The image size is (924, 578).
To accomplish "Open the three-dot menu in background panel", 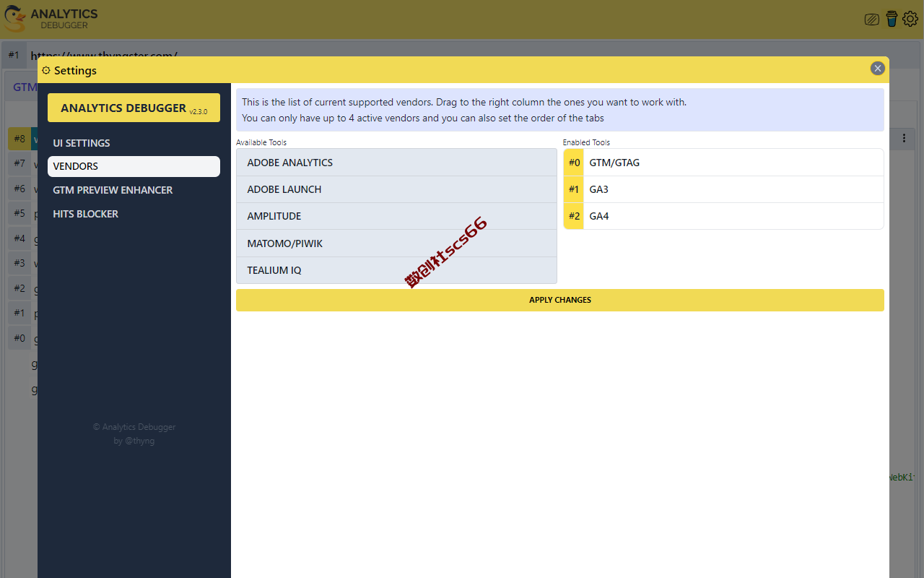I will (904, 138).
